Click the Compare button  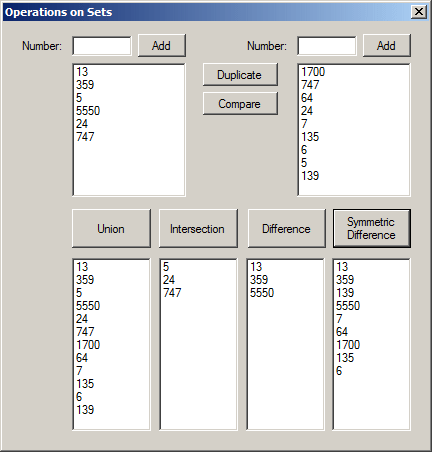click(x=240, y=104)
